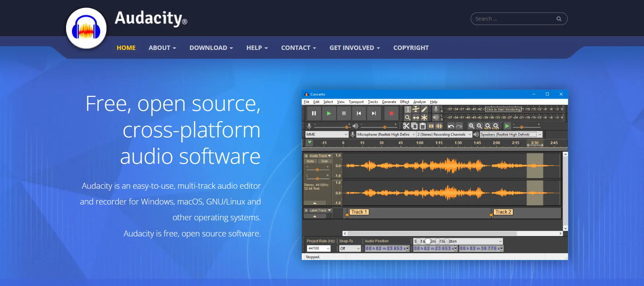Click the Pause transport button
The height and width of the screenshot is (286, 644).
(x=314, y=113)
